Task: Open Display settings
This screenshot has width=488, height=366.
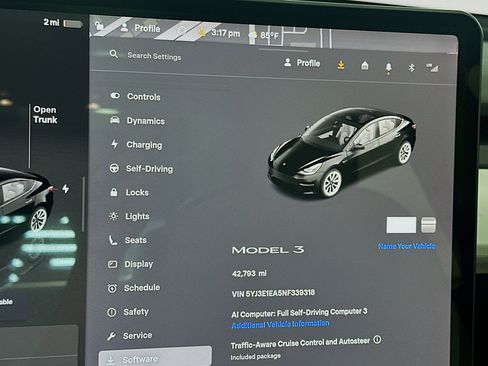Action: (x=130, y=264)
